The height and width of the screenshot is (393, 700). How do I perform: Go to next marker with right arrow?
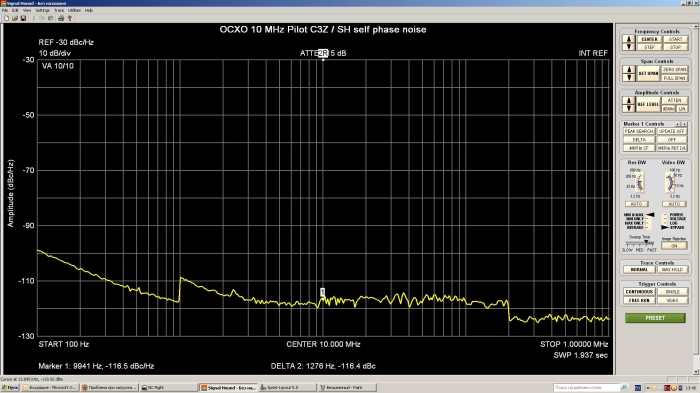coord(685,124)
